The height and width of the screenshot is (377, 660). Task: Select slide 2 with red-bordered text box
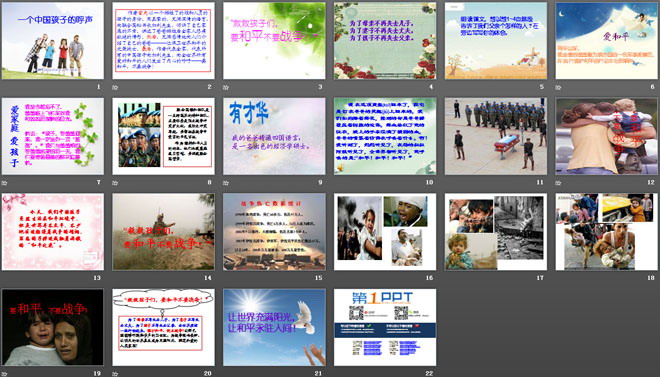pyautogui.click(x=163, y=40)
